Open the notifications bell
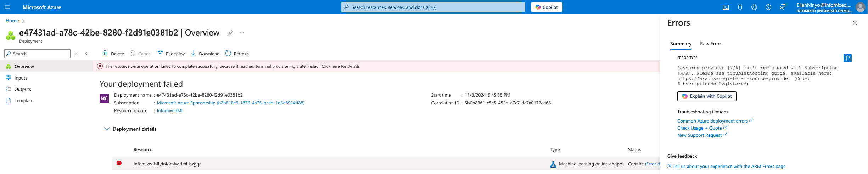 click(740, 7)
